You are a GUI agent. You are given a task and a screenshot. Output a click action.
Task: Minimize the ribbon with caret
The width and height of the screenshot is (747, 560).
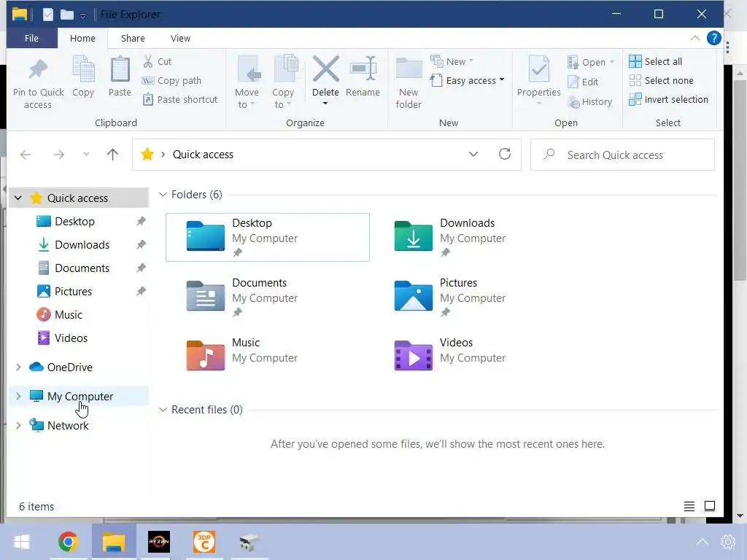coord(695,38)
